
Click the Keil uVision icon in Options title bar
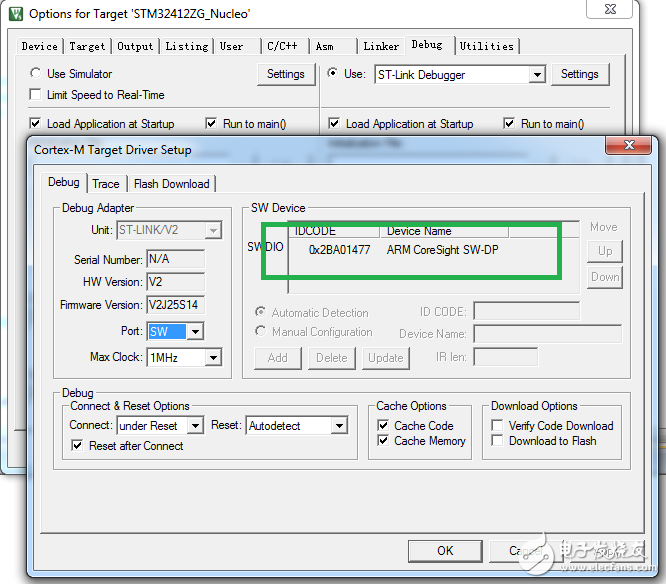coord(16,14)
